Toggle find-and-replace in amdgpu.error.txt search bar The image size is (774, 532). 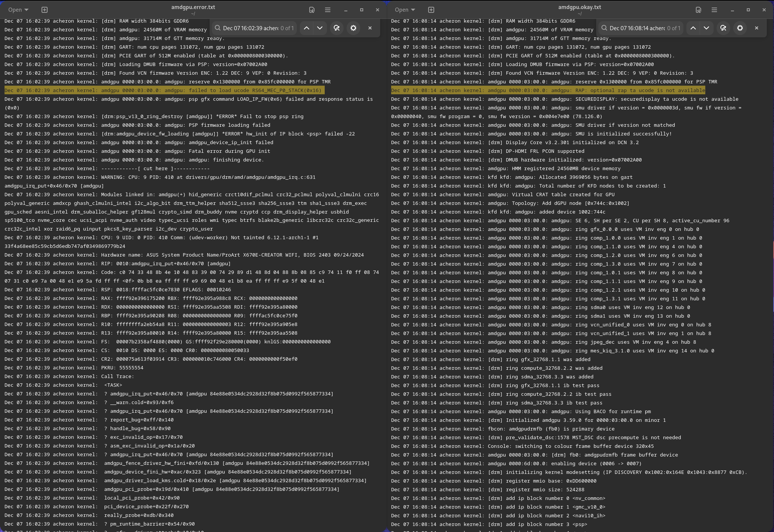click(x=337, y=28)
